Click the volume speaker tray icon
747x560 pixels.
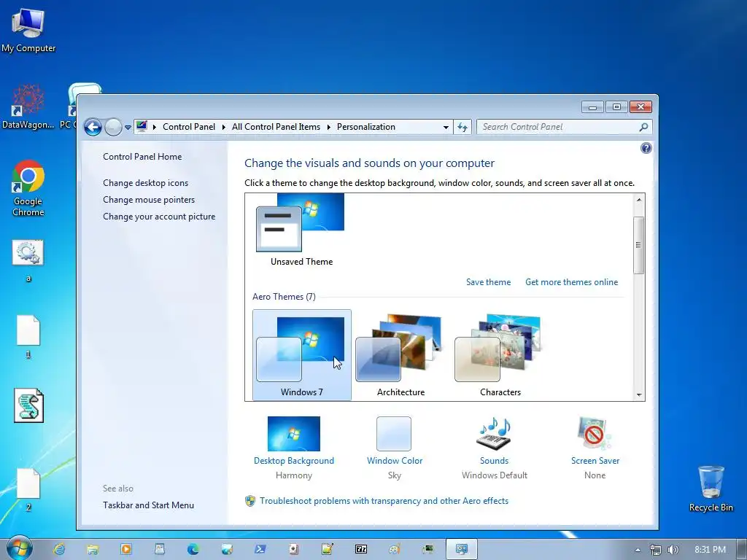(x=673, y=550)
